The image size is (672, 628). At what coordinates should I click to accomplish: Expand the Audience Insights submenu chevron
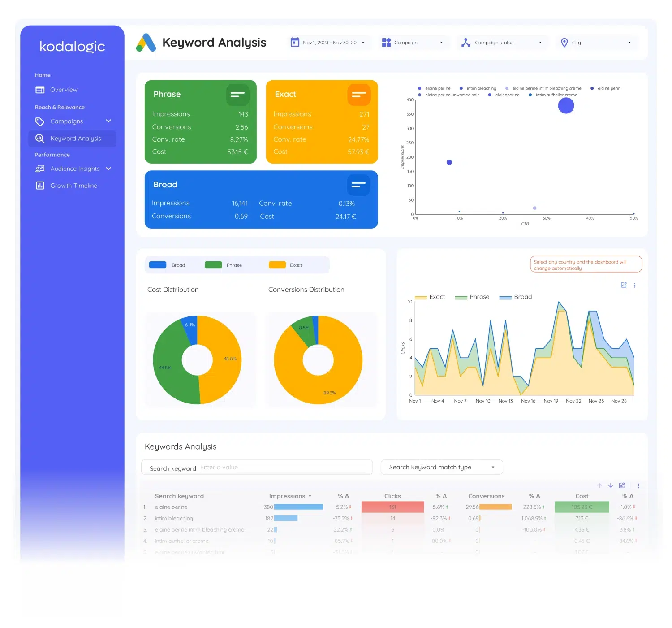(x=108, y=169)
